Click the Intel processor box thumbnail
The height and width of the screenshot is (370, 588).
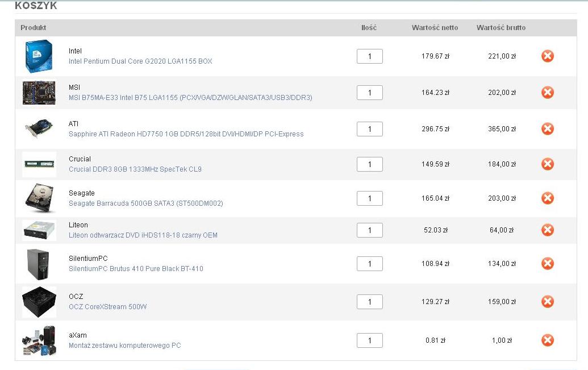click(x=39, y=56)
